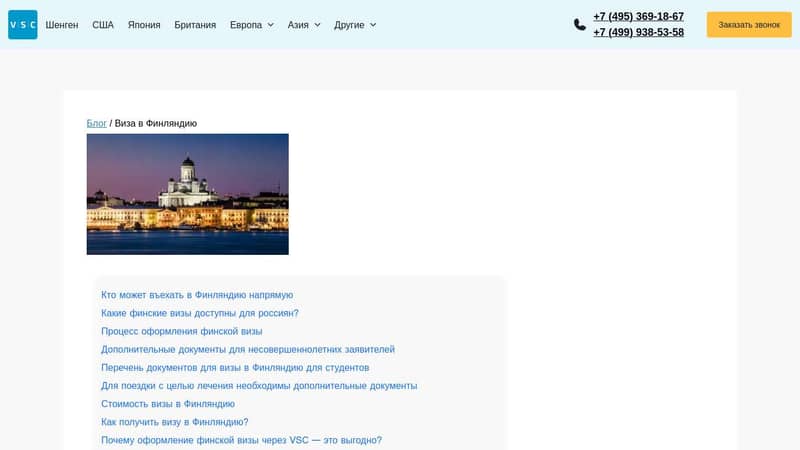Open the Шенген menu item
This screenshot has height=450, width=800.
[x=62, y=25]
